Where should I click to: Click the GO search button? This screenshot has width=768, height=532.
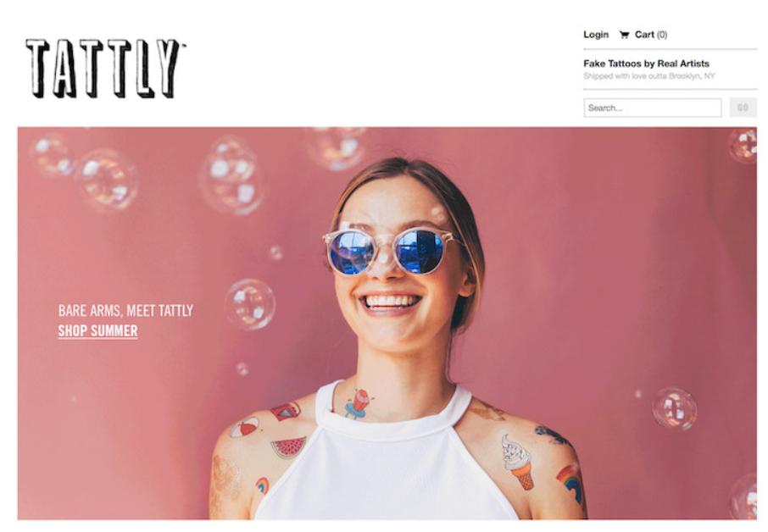pos(743,108)
